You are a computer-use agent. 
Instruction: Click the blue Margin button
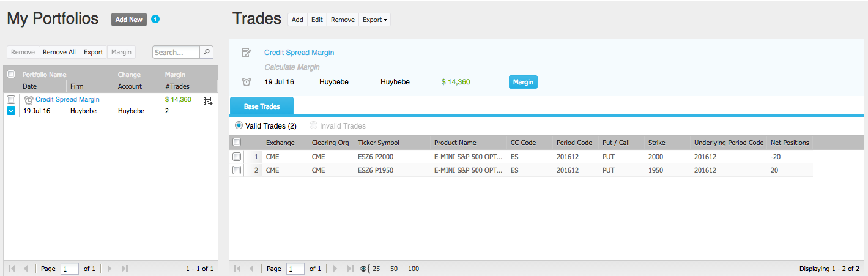pos(523,82)
